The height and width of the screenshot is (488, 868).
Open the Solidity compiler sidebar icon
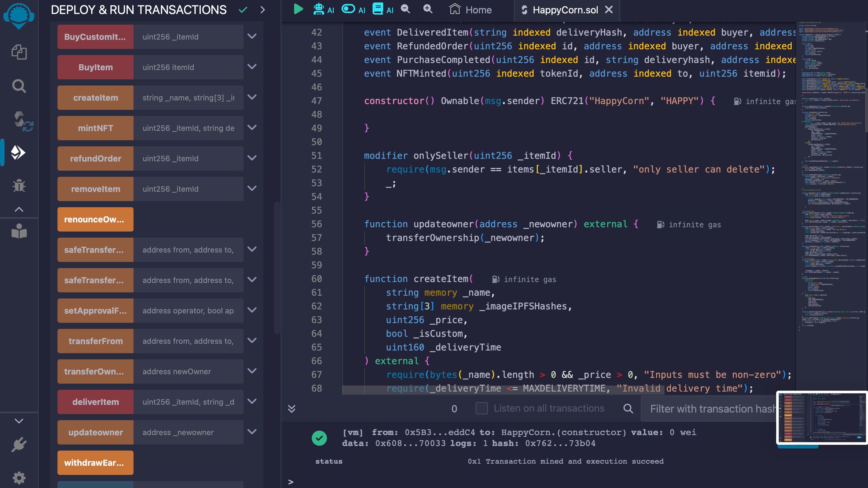pyautogui.click(x=23, y=121)
